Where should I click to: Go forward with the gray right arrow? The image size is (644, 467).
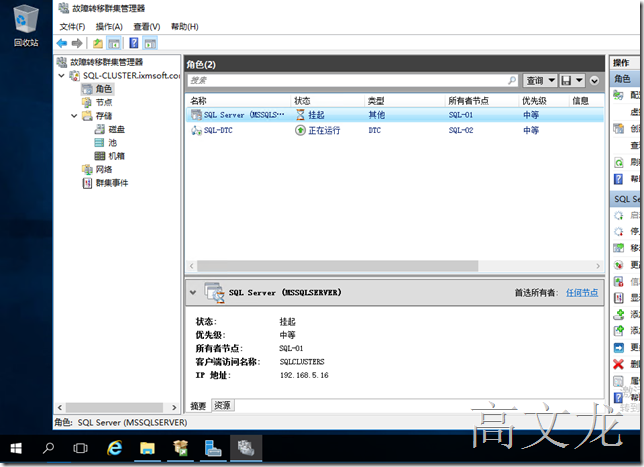coord(77,43)
